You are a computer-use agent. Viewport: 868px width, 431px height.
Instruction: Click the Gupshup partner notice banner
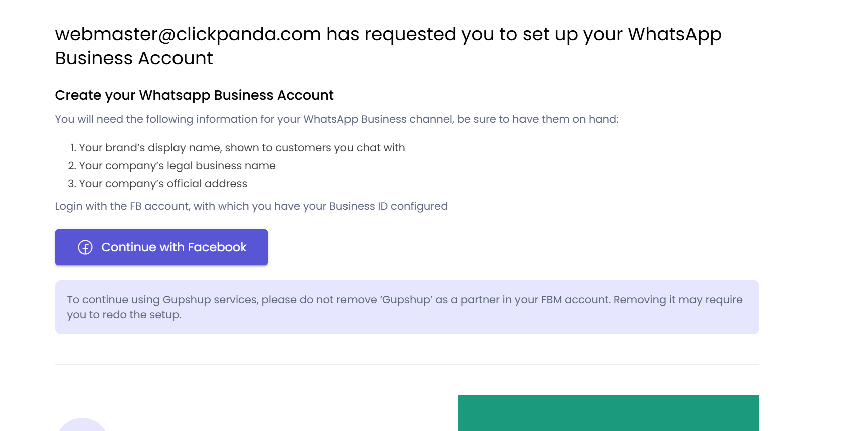(407, 307)
